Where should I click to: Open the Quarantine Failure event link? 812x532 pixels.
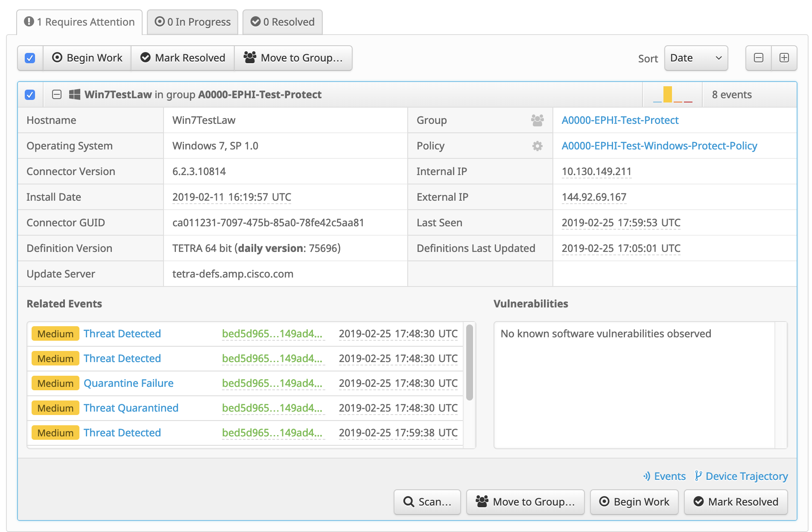click(x=129, y=383)
